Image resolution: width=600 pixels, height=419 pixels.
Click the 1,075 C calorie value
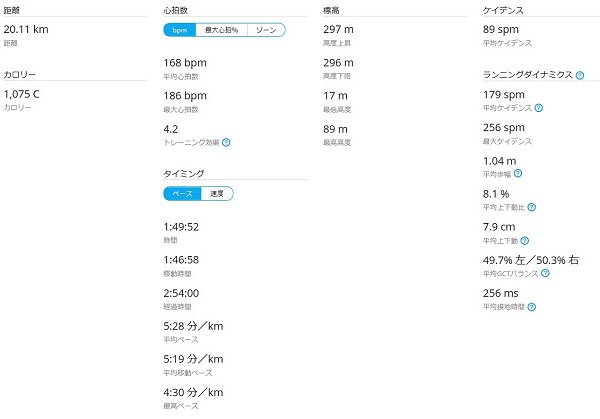(x=21, y=94)
